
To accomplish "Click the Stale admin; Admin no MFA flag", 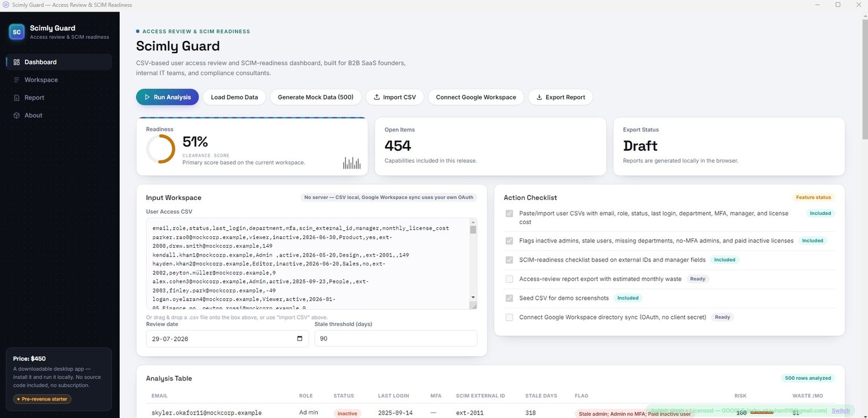I will point(634,413).
